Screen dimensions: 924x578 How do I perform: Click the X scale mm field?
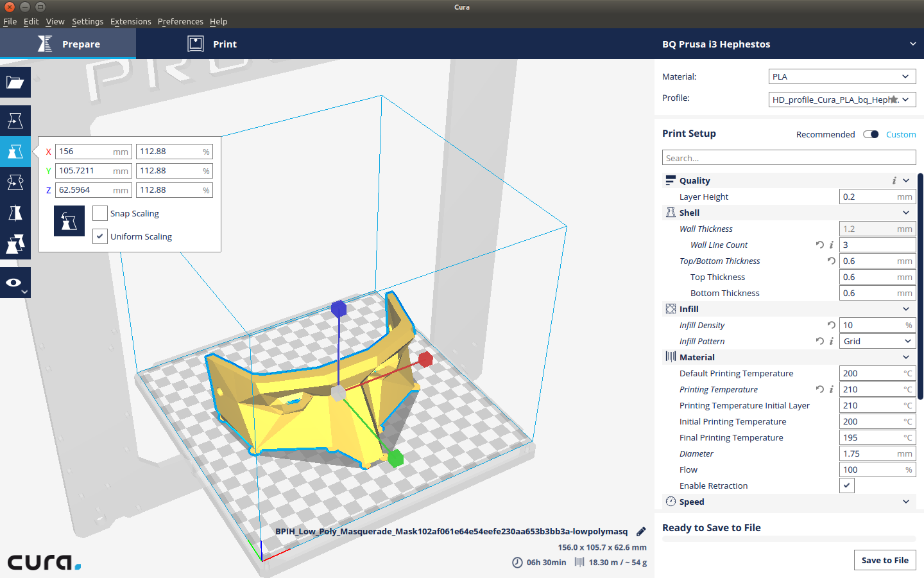(94, 152)
